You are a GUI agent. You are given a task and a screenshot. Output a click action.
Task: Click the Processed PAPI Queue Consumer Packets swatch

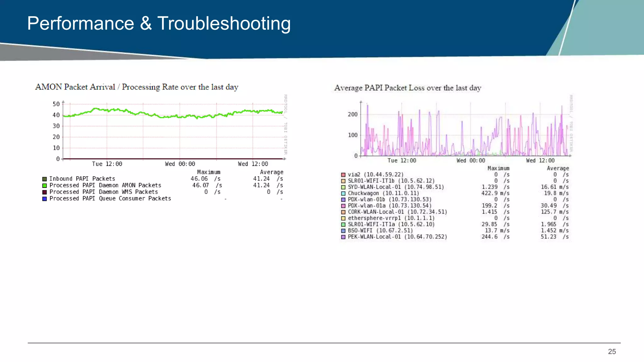tap(45, 199)
